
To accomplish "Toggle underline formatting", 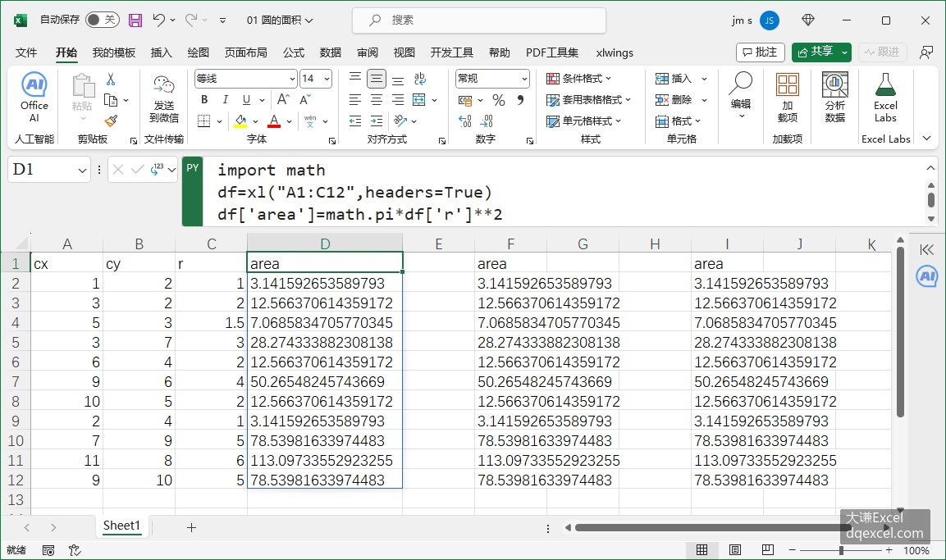I will pyautogui.click(x=246, y=99).
